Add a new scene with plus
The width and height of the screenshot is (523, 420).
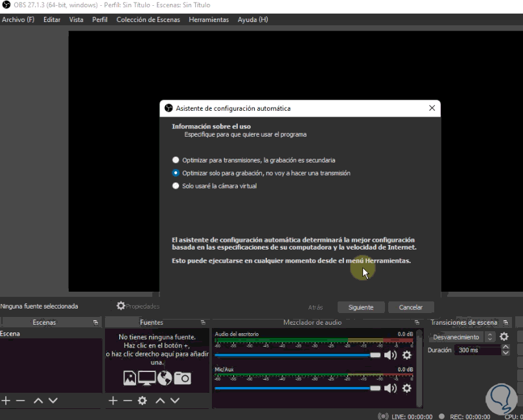[6, 401]
